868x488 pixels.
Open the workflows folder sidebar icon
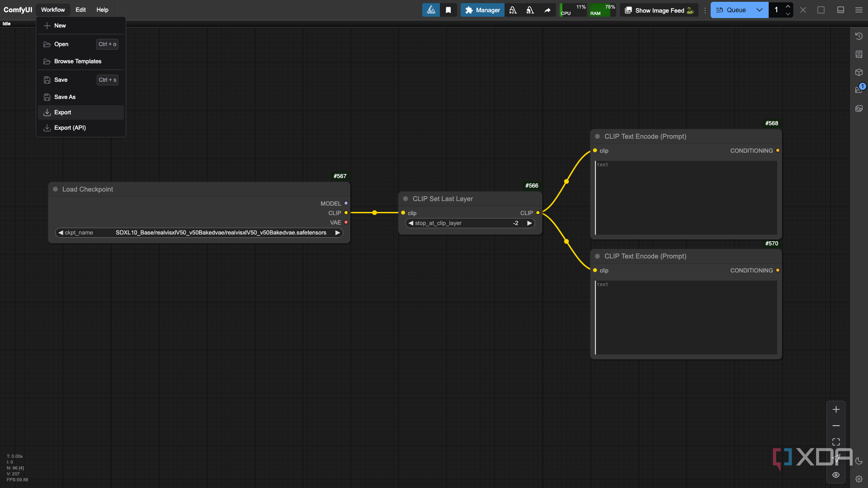tap(859, 90)
